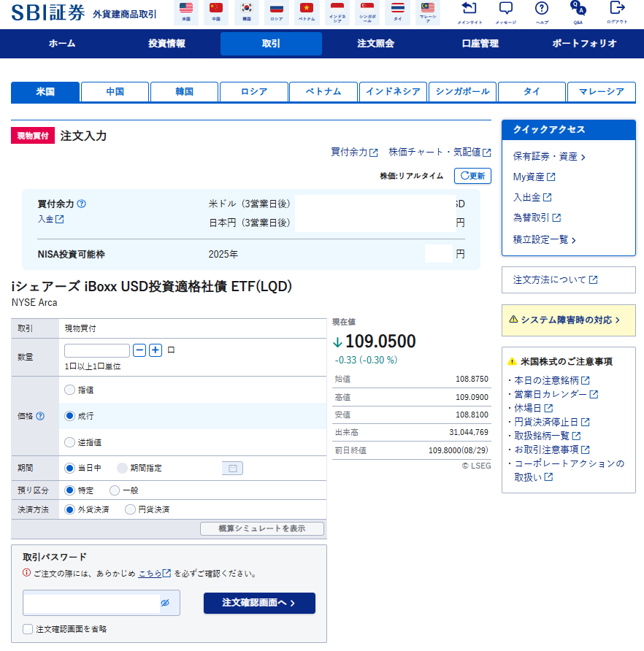Check 注文確認画面を省略 checkbox

[28, 629]
